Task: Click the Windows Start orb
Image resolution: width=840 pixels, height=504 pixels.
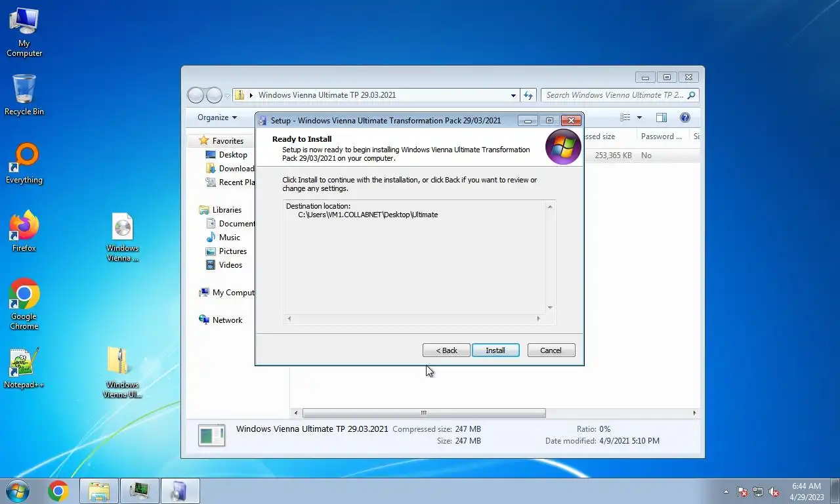Action: (x=18, y=491)
